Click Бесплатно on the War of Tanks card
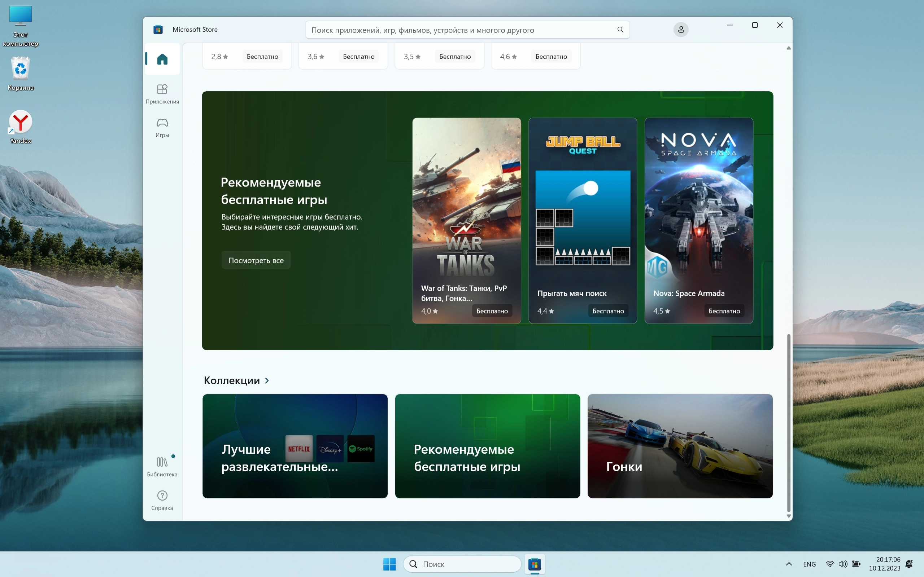Screen dimensions: 924x577 492,311
